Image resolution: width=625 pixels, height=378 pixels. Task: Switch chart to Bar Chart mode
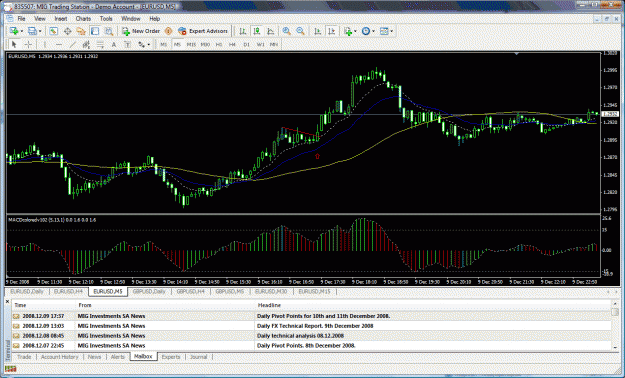click(243, 31)
